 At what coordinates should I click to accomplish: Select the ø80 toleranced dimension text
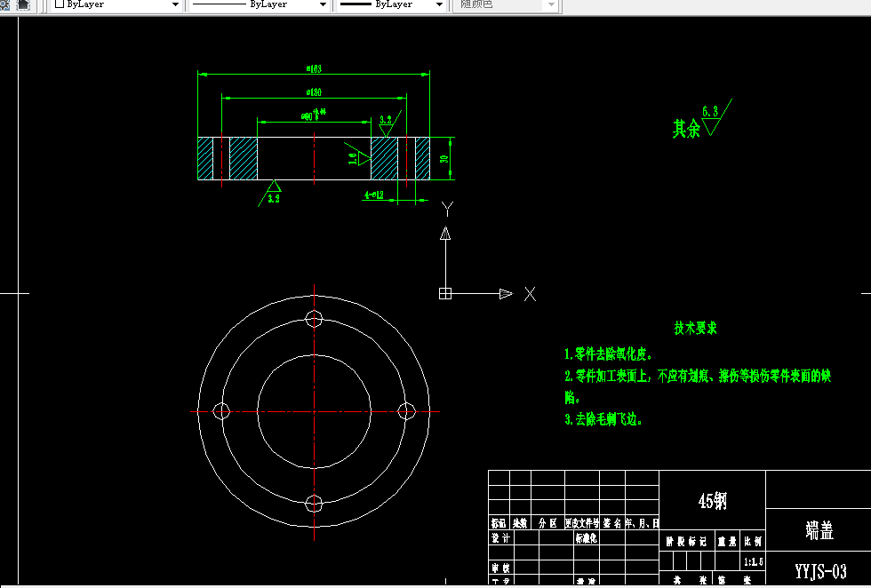point(314,115)
